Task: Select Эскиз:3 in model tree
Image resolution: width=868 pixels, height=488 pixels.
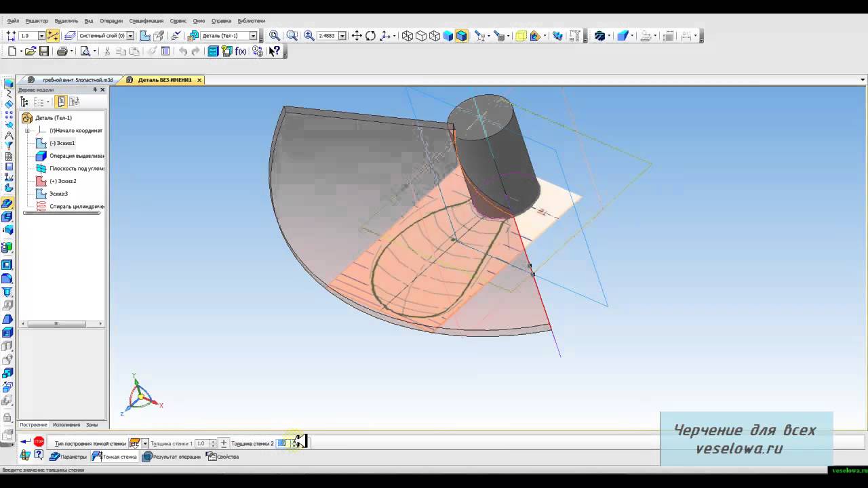Action: [x=58, y=194]
